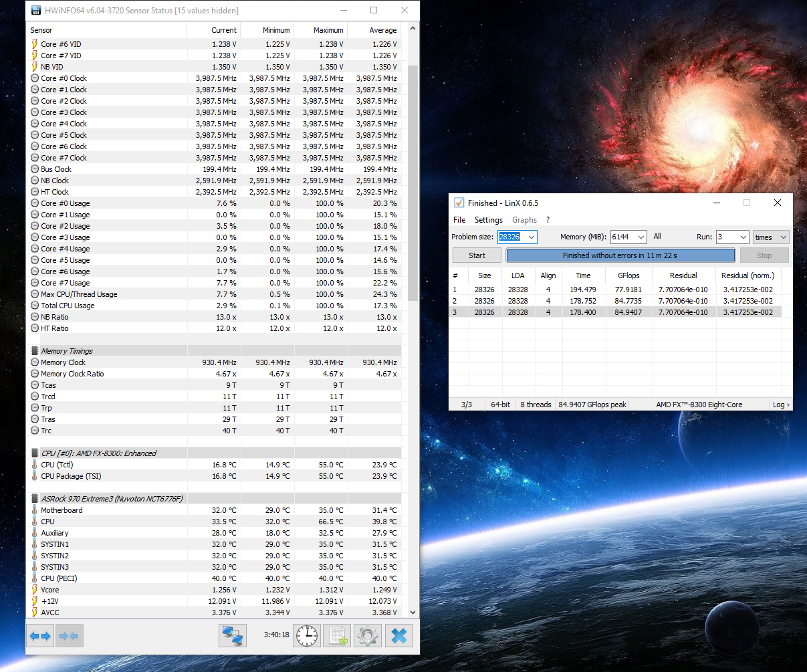Click the lightning icon beside +12V

(35, 601)
